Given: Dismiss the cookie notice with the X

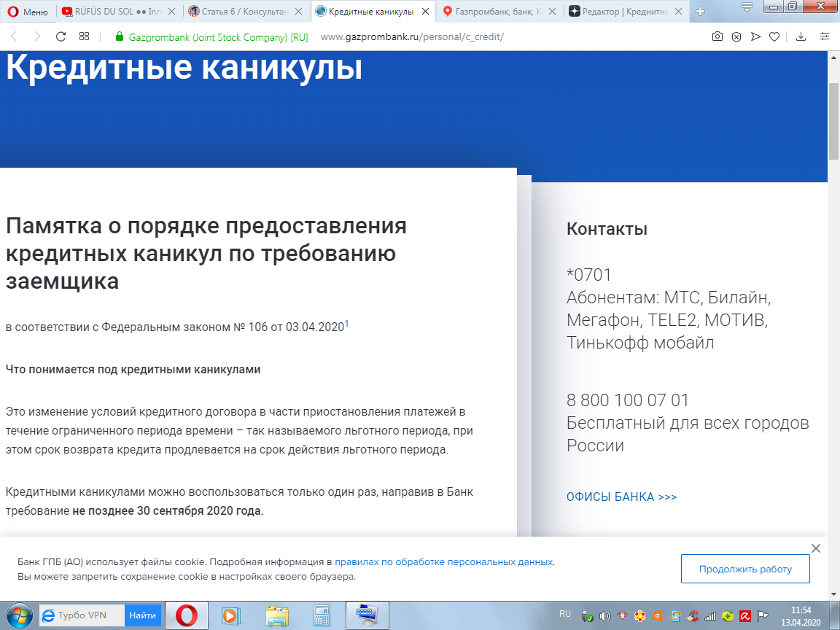Looking at the screenshot, I should [815, 548].
